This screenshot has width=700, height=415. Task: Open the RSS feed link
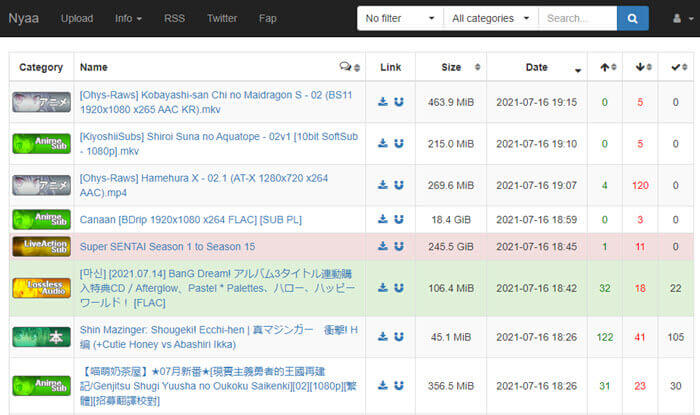click(174, 18)
